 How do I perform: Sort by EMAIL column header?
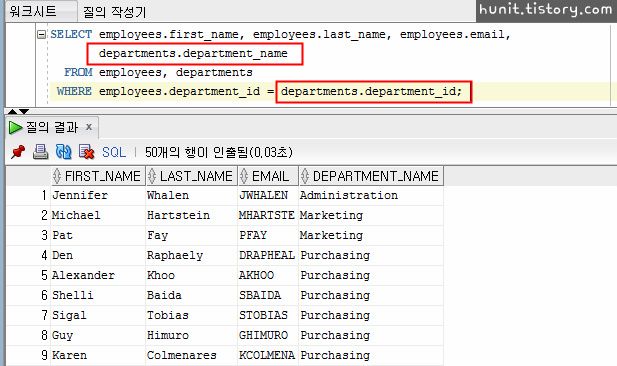[268, 176]
